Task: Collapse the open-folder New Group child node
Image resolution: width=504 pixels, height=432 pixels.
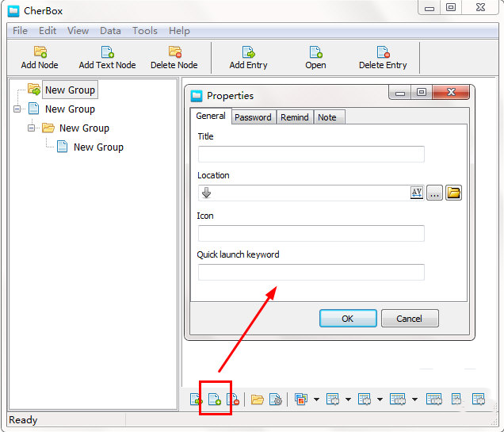Action: click(31, 128)
